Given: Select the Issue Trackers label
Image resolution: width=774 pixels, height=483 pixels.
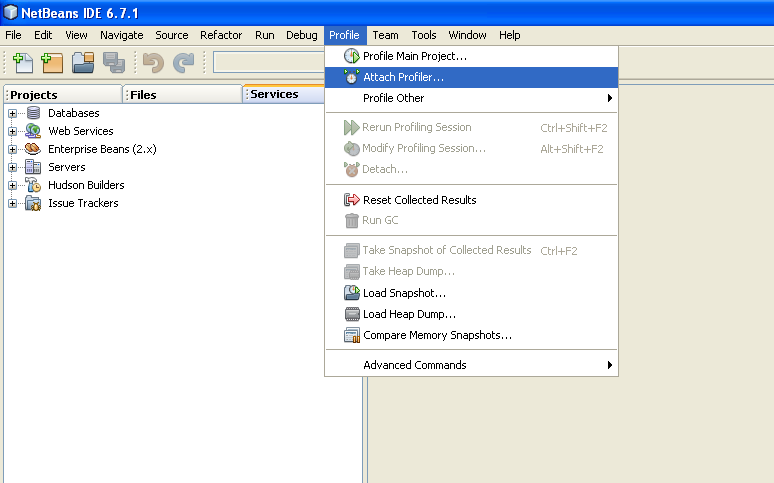Looking at the screenshot, I should [x=83, y=203].
